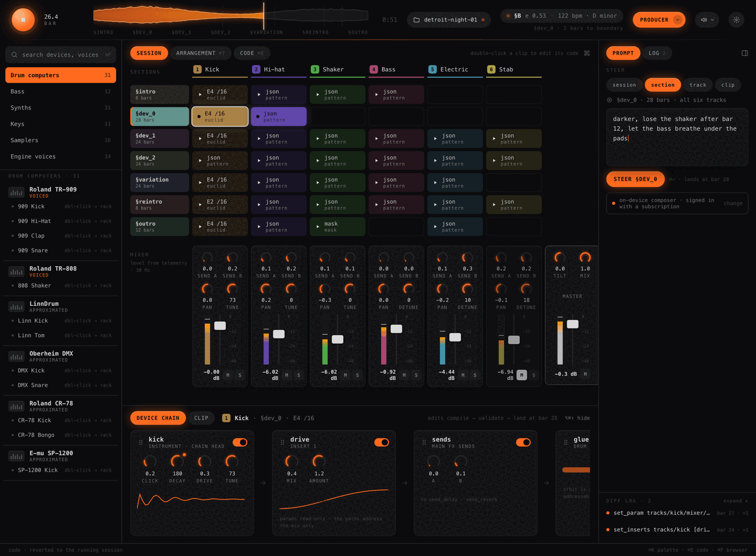Open the detroit-night-01 project folder
Screen dimensions: 756x556
(x=449, y=20)
